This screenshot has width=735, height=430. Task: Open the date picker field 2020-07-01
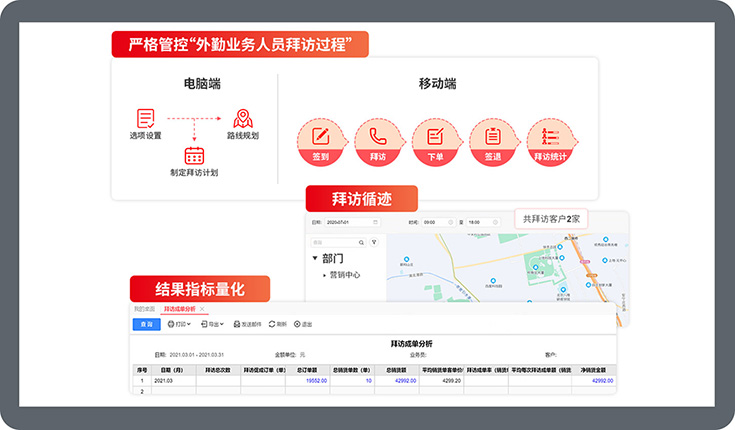[350, 222]
